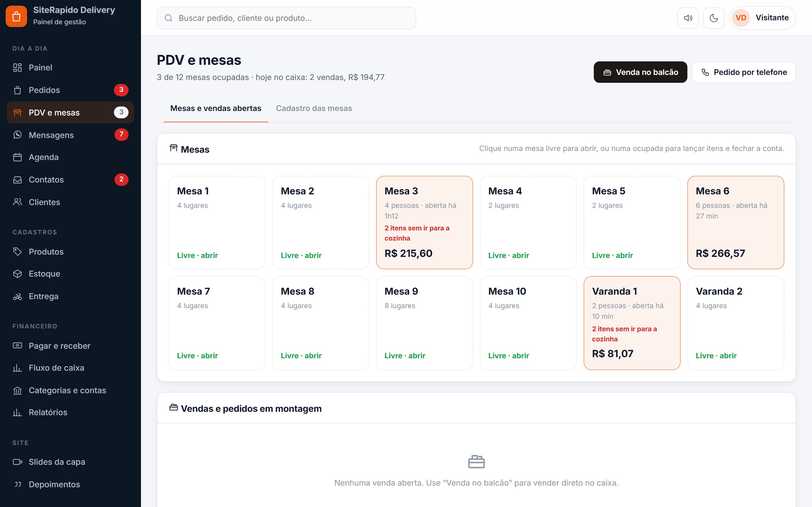Switch to Cadastro das mesas tab
The width and height of the screenshot is (812, 507).
[x=314, y=108]
